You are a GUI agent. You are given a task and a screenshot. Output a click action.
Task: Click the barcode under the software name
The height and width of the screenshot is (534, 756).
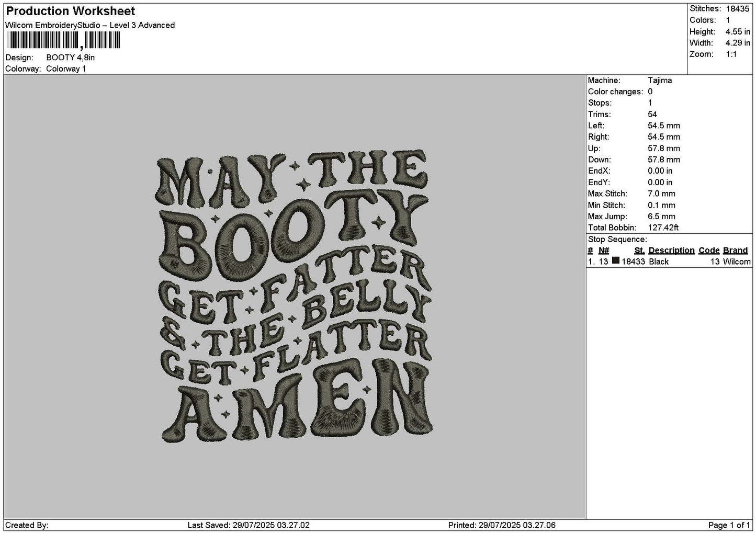[63, 40]
